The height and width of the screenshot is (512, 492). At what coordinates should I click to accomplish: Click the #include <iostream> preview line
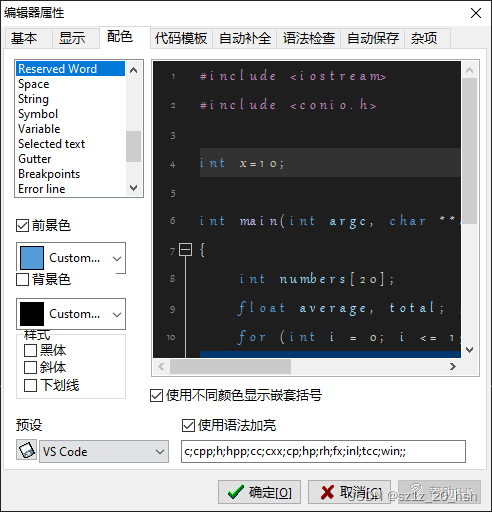click(x=293, y=76)
